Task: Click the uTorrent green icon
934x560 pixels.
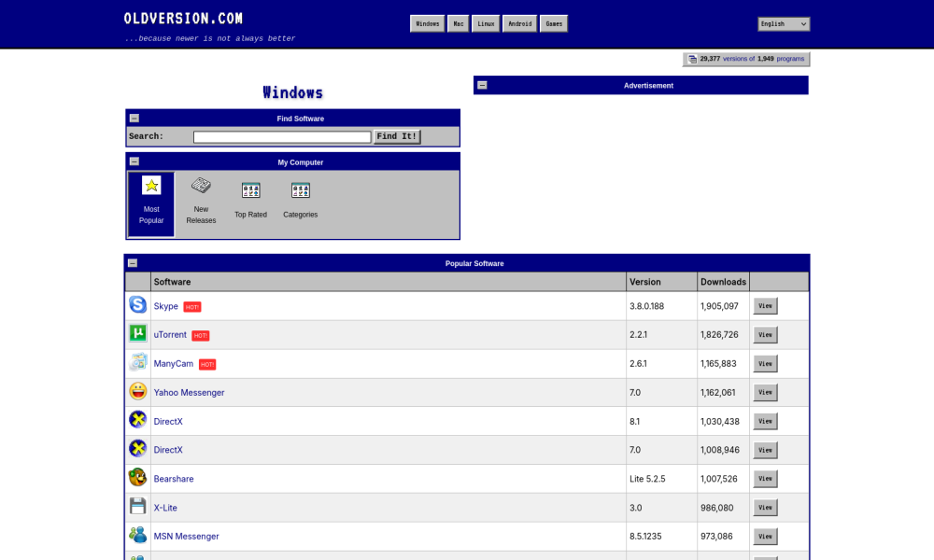Action: (137, 333)
